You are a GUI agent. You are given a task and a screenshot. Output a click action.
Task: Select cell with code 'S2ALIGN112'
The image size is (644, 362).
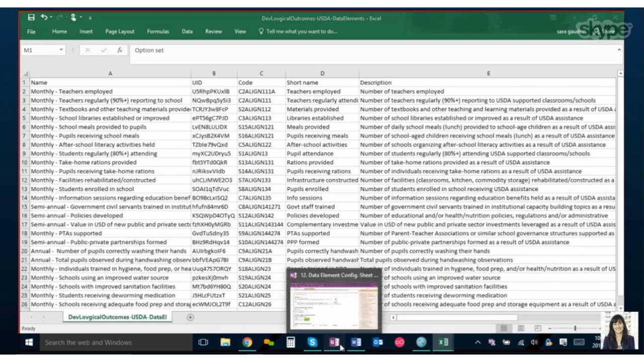click(261, 109)
